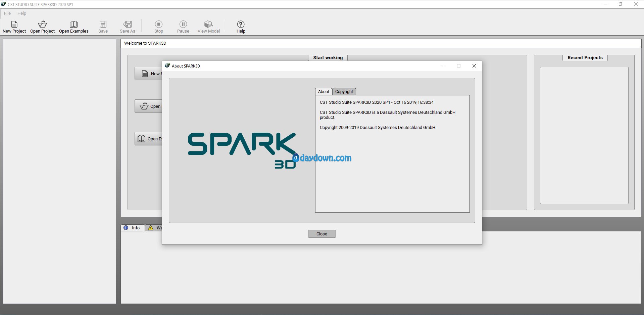Click the Recent Projects list area
Viewport: 644px width, 315px height.
point(584,135)
